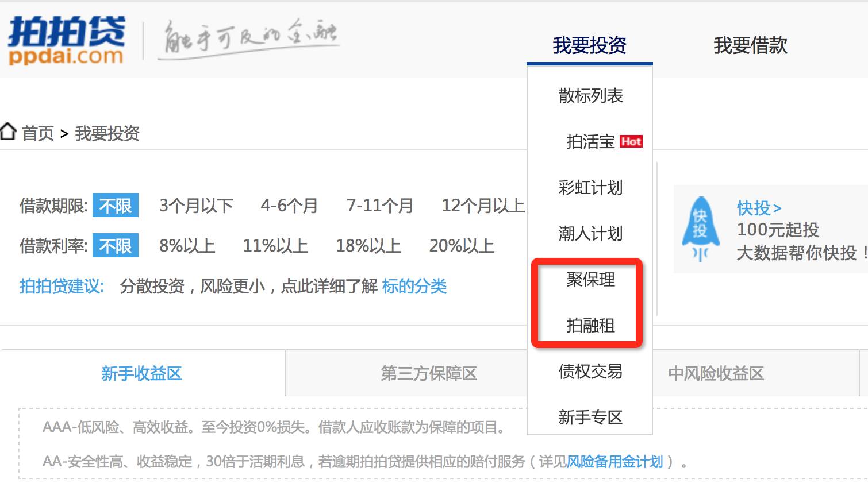Click the 拍拍贷 ppdai.com logo

[x=66, y=40]
